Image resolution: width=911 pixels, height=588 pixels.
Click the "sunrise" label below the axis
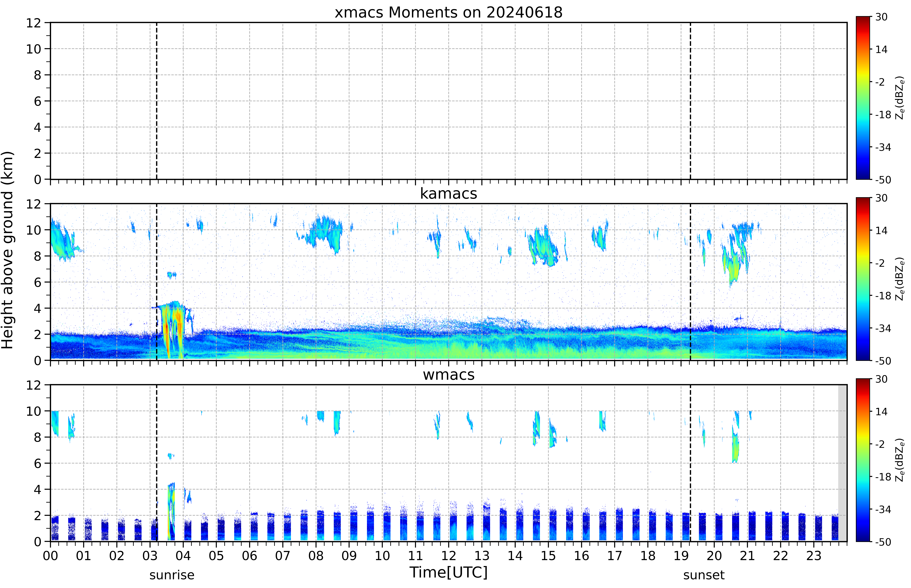(172, 575)
